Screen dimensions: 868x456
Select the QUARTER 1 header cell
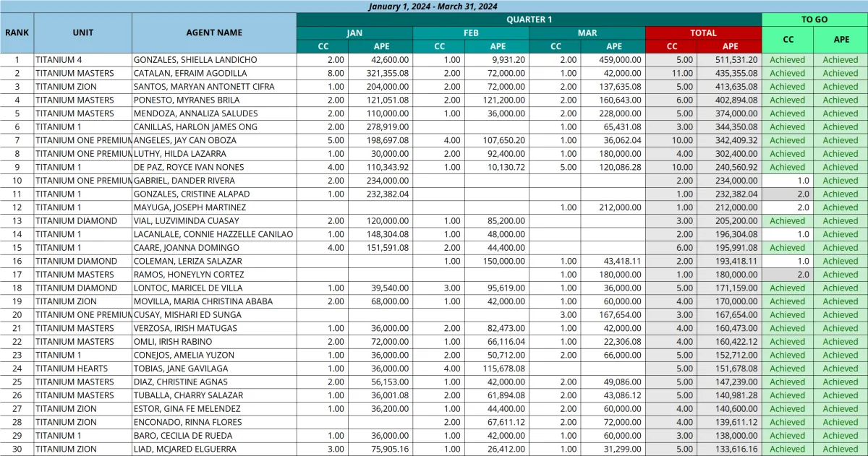coord(529,20)
